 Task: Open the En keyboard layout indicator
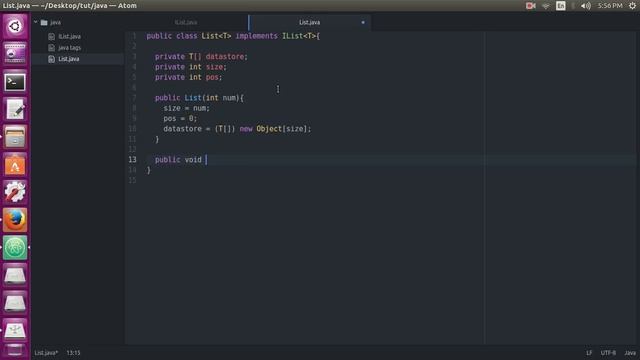click(x=561, y=6)
